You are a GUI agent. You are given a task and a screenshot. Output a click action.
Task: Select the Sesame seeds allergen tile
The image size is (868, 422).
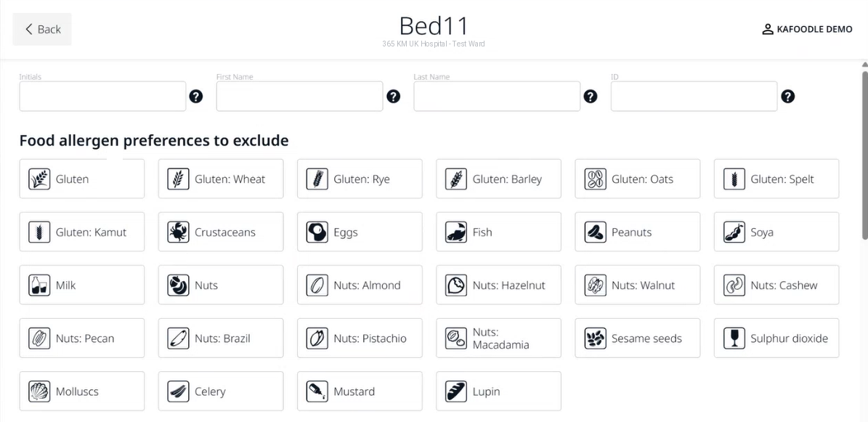pyautogui.click(x=638, y=338)
